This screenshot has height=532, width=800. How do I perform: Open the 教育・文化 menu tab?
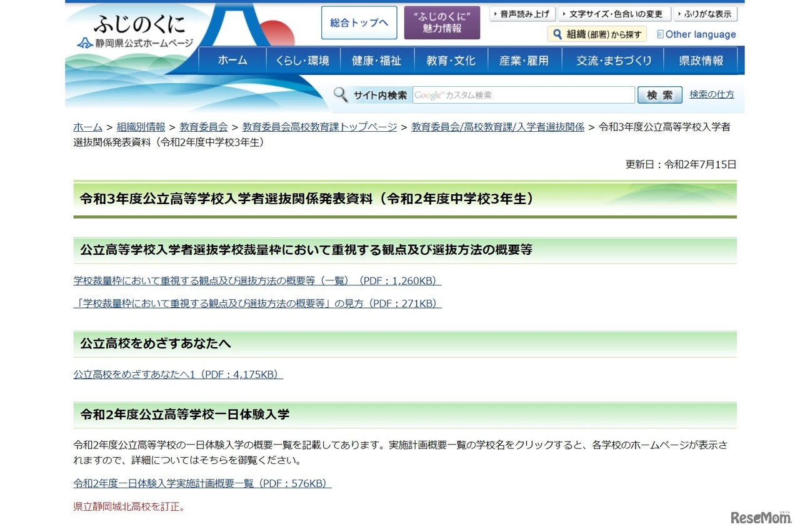click(451, 61)
